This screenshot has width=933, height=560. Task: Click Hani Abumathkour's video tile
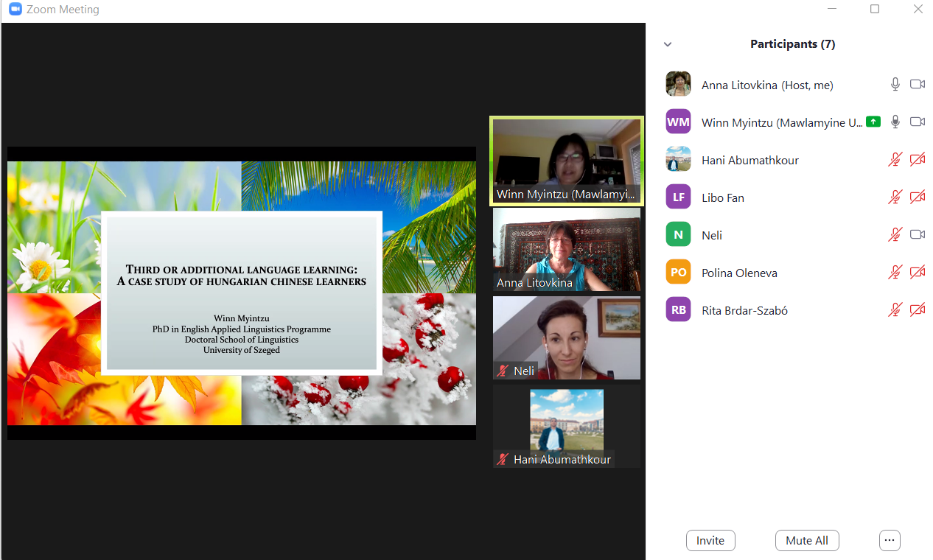[x=566, y=425]
